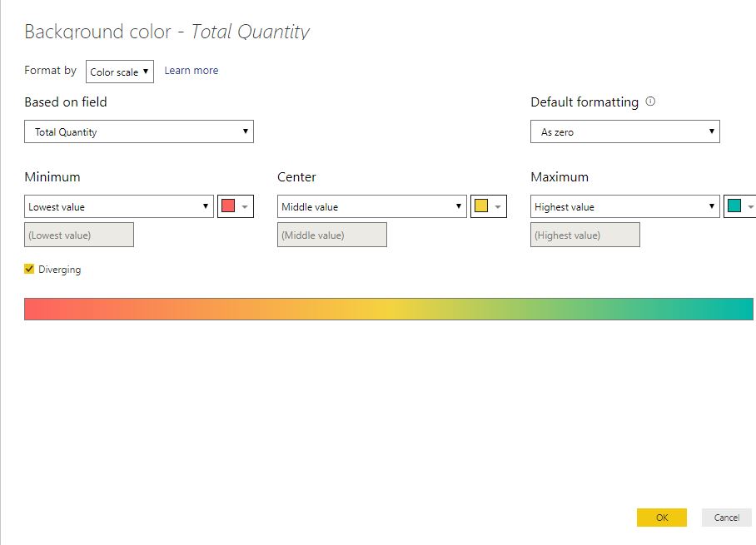The height and width of the screenshot is (545, 756).
Task: Click the Format by label
Action: (50, 71)
